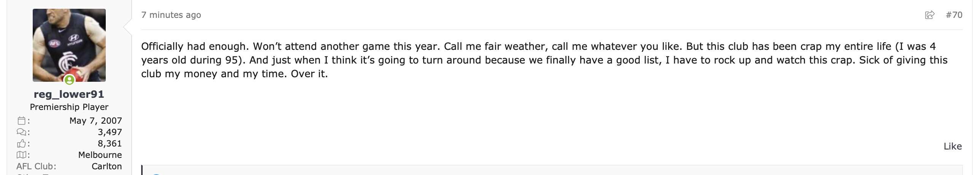This screenshot has height=175, width=980.
Task: Click the quoted block below the post
Action: (552, 170)
